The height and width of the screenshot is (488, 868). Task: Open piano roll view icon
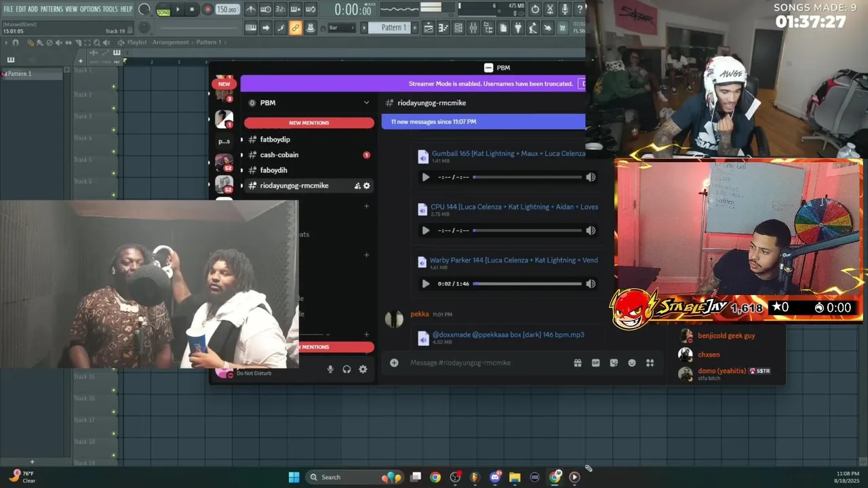[443, 28]
